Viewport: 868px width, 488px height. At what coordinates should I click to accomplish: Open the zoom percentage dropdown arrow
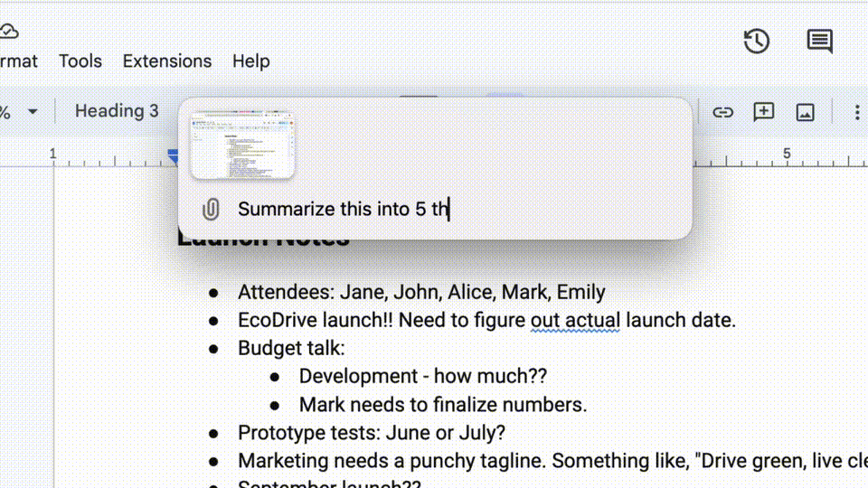33,112
